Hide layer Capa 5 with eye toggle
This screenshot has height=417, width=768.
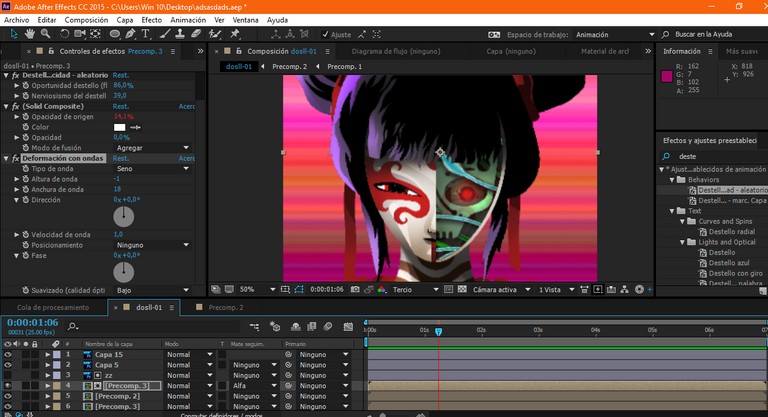(x=7, y=365)
